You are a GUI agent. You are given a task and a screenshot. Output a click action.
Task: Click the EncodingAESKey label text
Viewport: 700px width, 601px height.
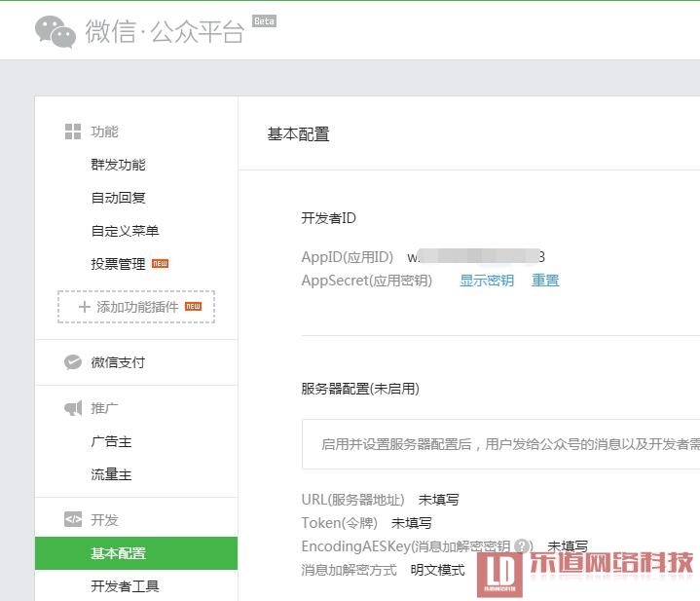406,546
